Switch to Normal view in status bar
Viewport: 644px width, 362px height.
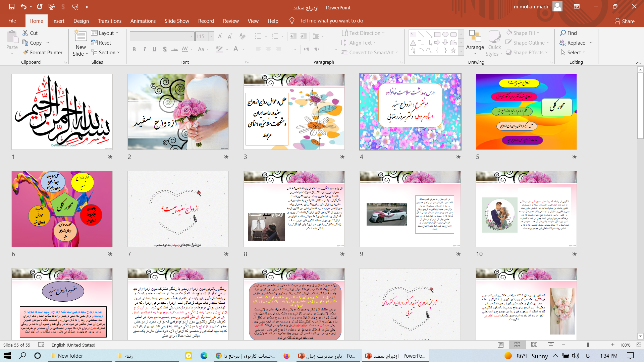500,345
